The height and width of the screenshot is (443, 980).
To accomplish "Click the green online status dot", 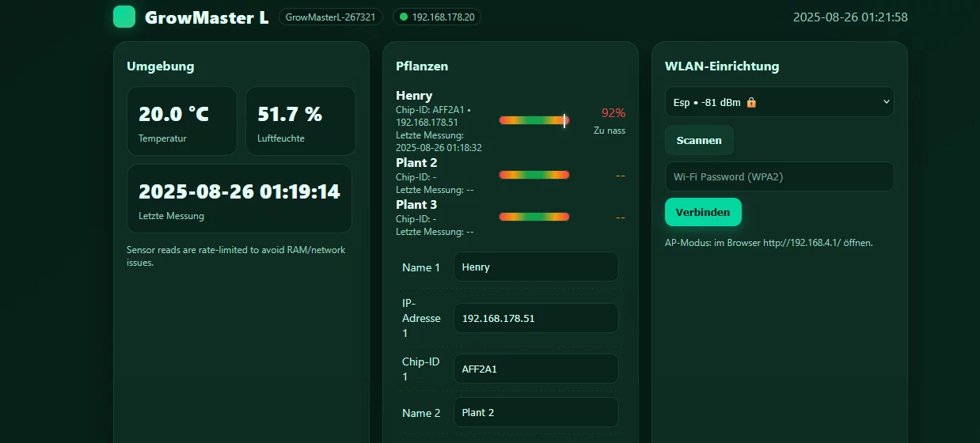I will [x=404, y=17].
